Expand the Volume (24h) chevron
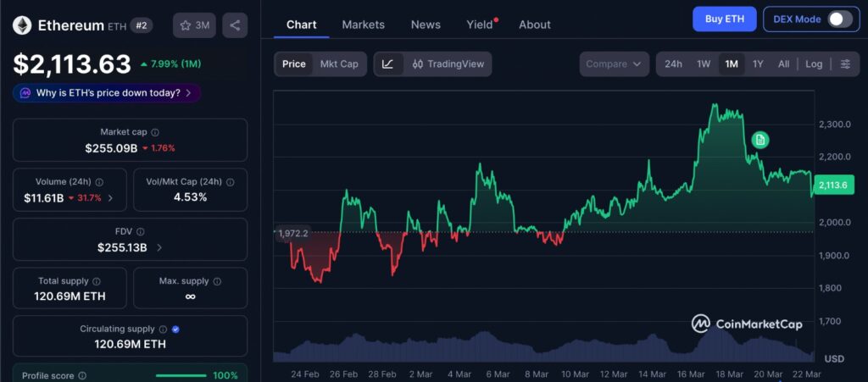 tap(110, 198)
